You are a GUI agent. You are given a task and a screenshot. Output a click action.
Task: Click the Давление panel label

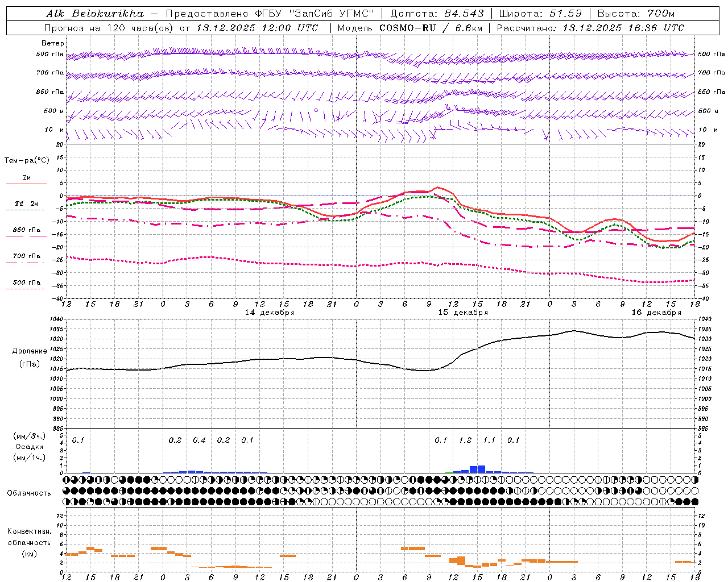(x=30, y=351)
